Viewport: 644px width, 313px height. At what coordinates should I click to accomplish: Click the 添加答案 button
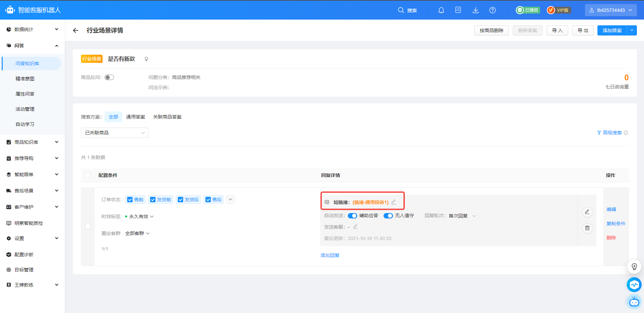pos(612,30)
